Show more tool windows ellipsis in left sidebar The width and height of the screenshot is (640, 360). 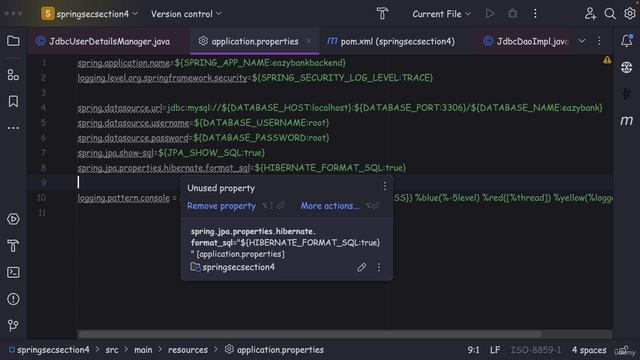pyautogui.click(x=13, y=128)
